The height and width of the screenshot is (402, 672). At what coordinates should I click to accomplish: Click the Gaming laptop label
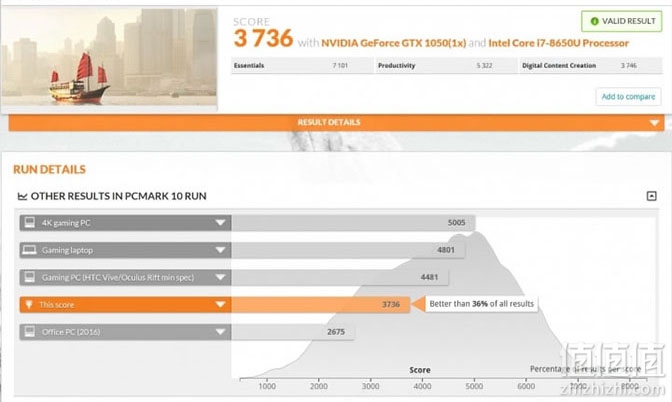click(x=67, y=250)
